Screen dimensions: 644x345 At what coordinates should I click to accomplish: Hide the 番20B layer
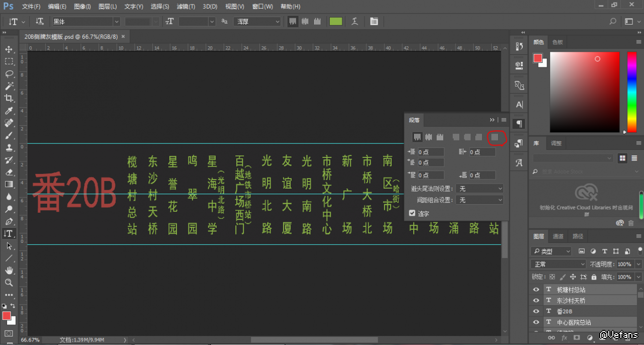(536, 311)
